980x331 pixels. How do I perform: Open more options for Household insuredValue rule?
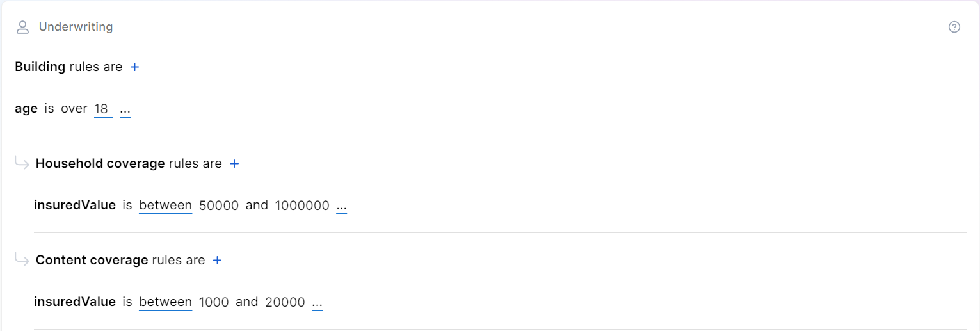pos(341,206)
